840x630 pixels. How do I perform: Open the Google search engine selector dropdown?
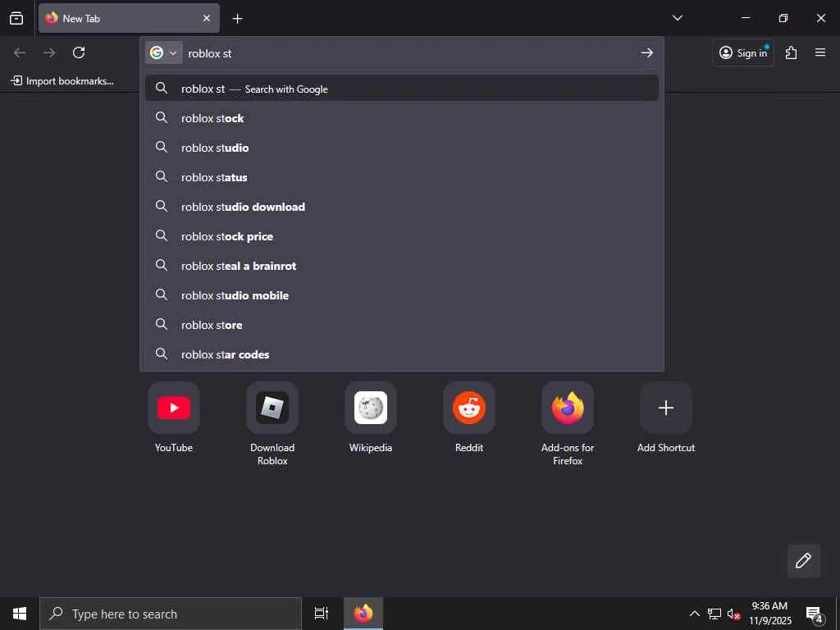164,53
